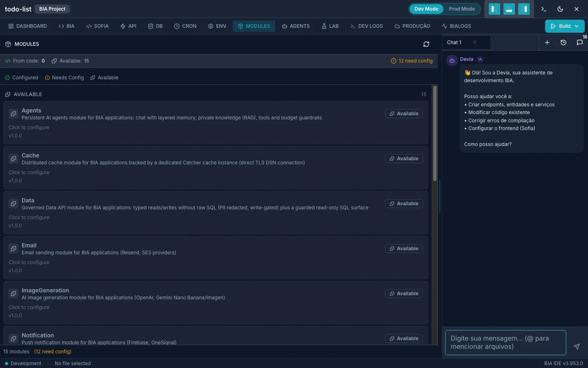The width and height of the screenshot is (588, 368).
Task: Click Click to configure under Email
Action: tap(29, 263)
